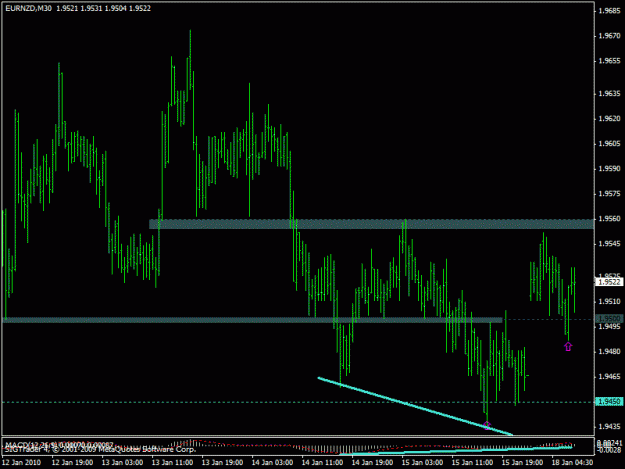
Task: Click the EURNZD,M30 chart title text
Action: click(x=28, y=8)
